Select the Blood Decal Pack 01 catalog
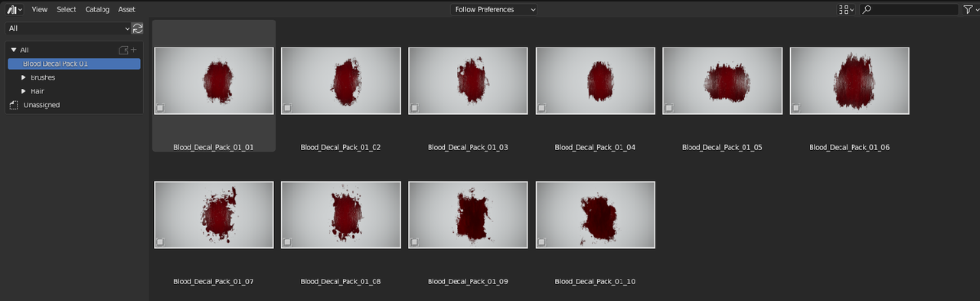Viewport: 980px width, 301px height. tap(74, 64)
